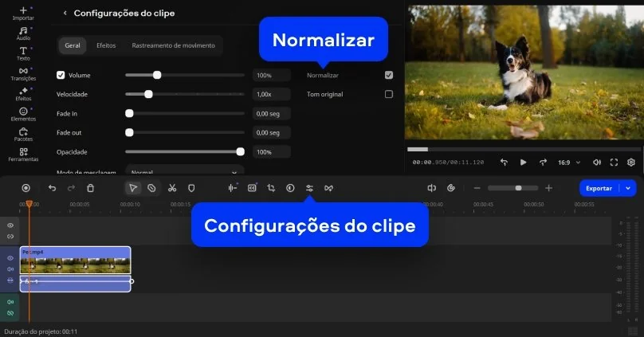Select the blade tool

151,188
